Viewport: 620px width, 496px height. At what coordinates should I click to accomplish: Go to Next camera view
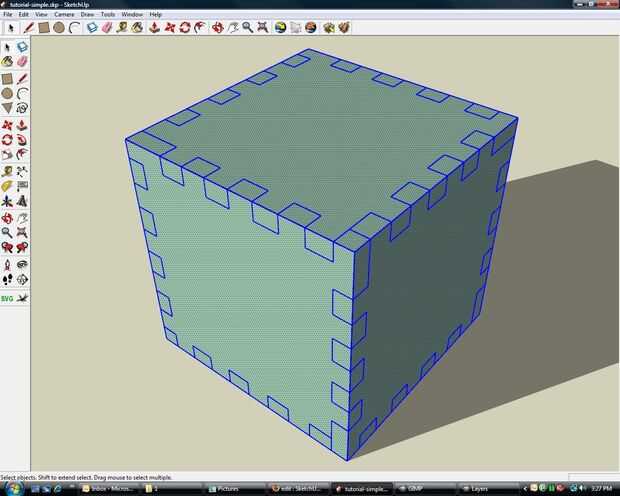pyautogui.click(x=22, y=248)
